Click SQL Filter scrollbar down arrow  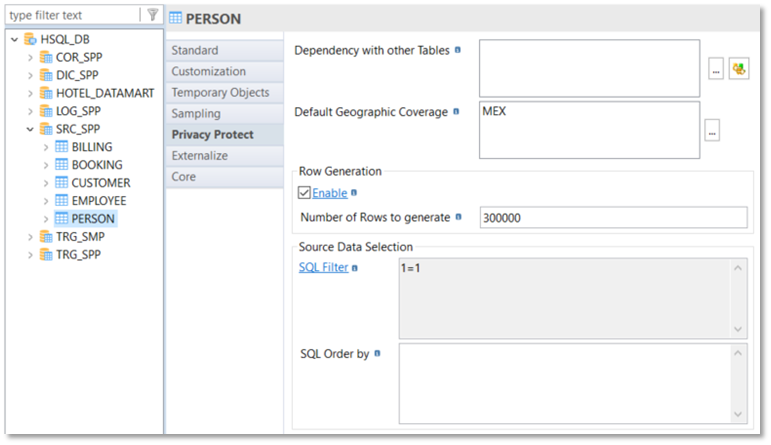[738, 329]
